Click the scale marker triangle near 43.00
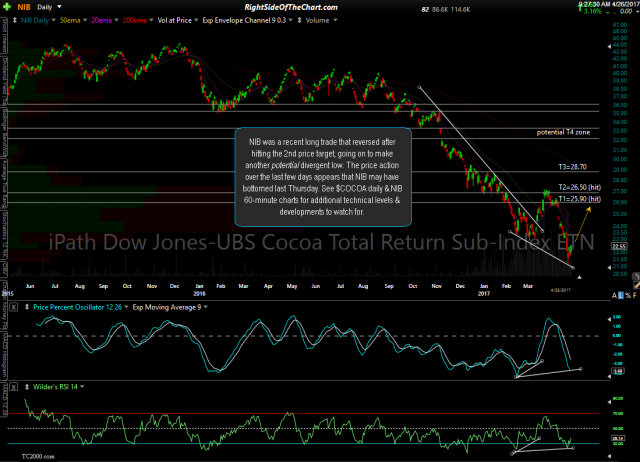 (x=609, y=47)
